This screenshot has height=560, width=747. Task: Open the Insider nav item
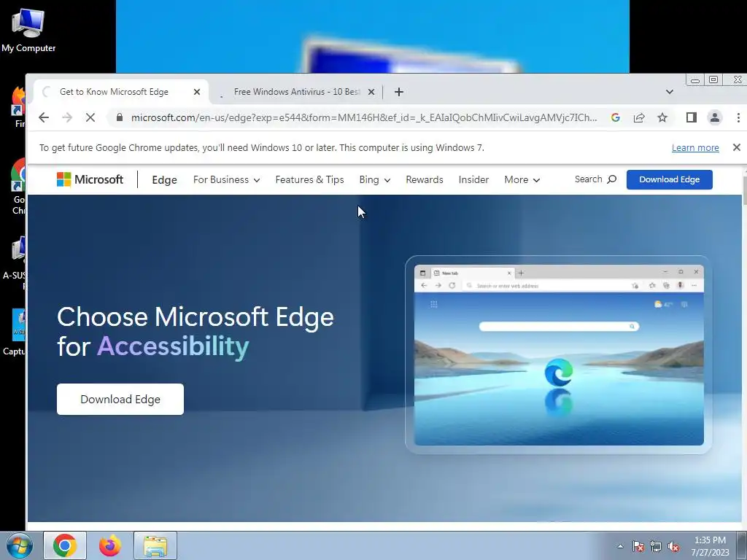click(473, 179)
